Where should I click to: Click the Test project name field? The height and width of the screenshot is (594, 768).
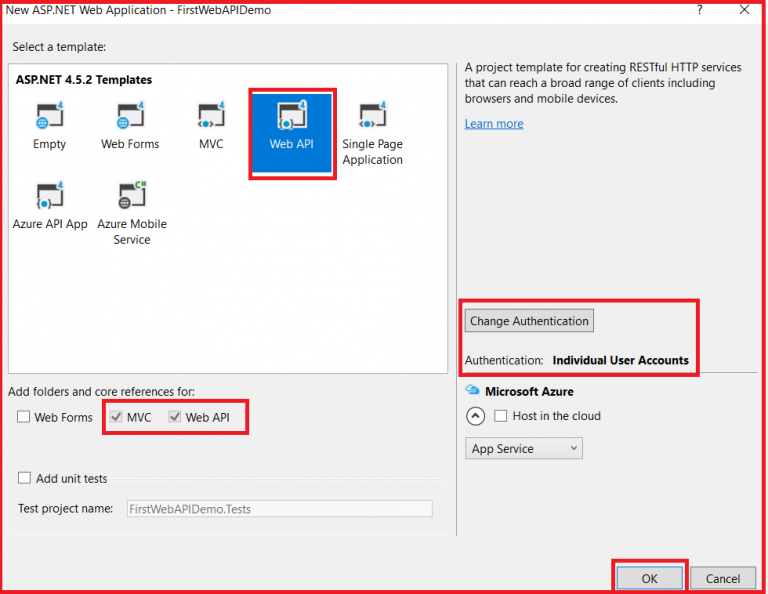pos(280,509)
